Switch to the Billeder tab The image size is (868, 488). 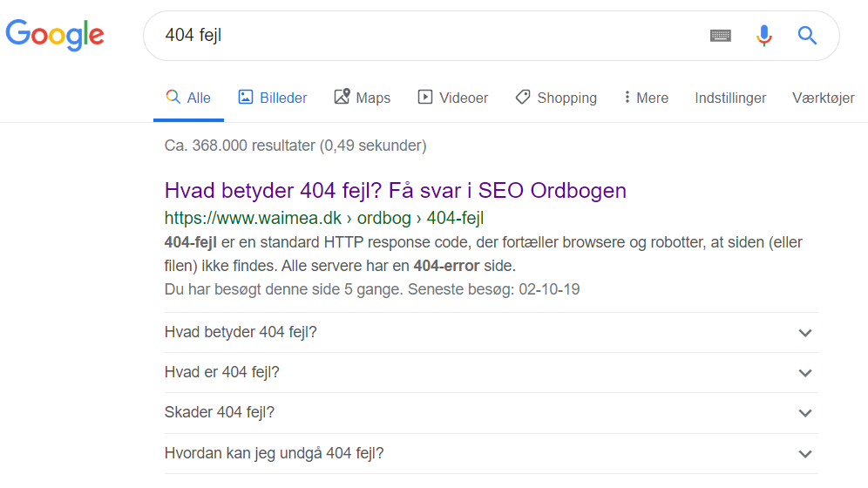(283, 98)
